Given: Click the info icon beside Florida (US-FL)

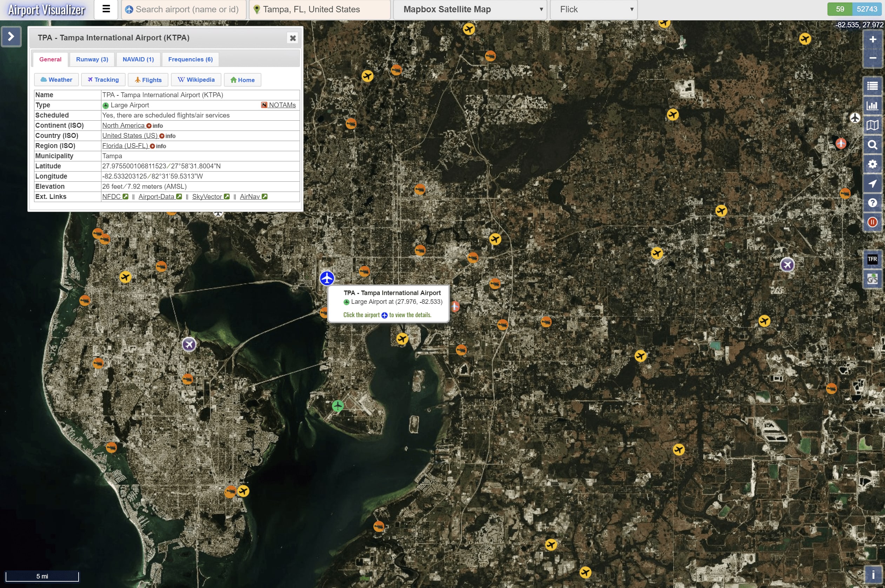Looking at the screenshot, I should (x=158, y=146).
